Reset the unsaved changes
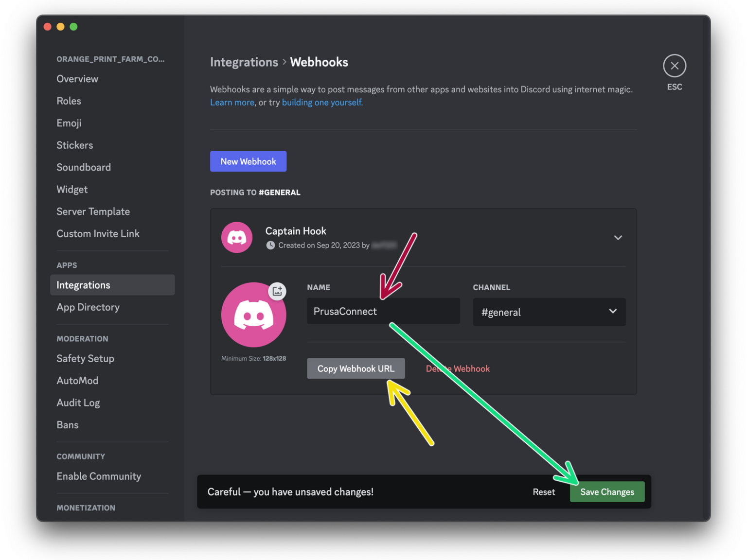 [x=543, y=491]
